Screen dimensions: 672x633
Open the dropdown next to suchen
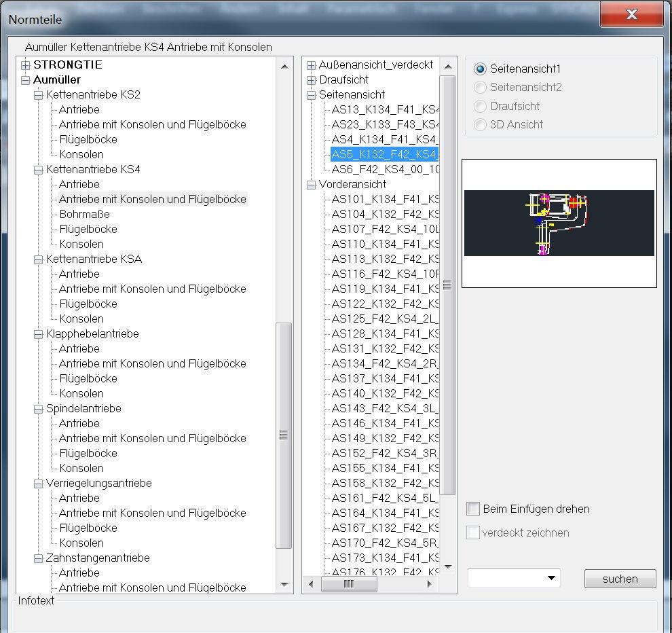pyautogui.click(x=550, y=578)
